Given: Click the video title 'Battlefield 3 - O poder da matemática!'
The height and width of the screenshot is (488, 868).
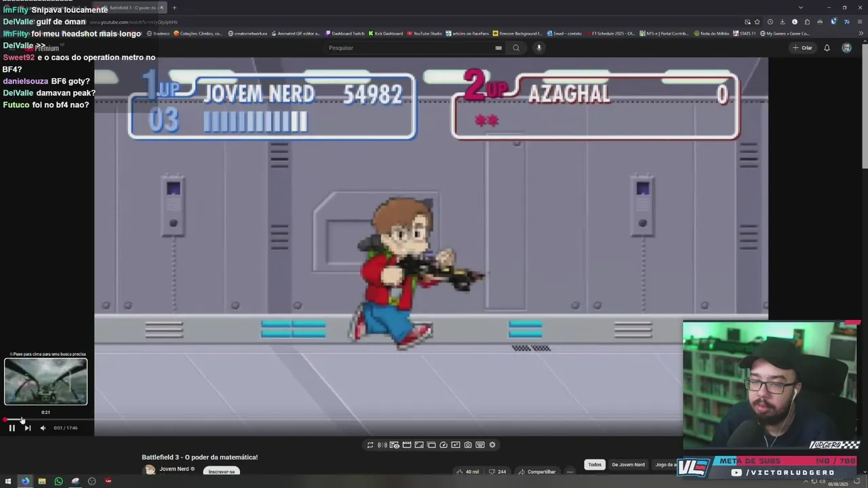Looking at the screenshot, I should point(199,457).
